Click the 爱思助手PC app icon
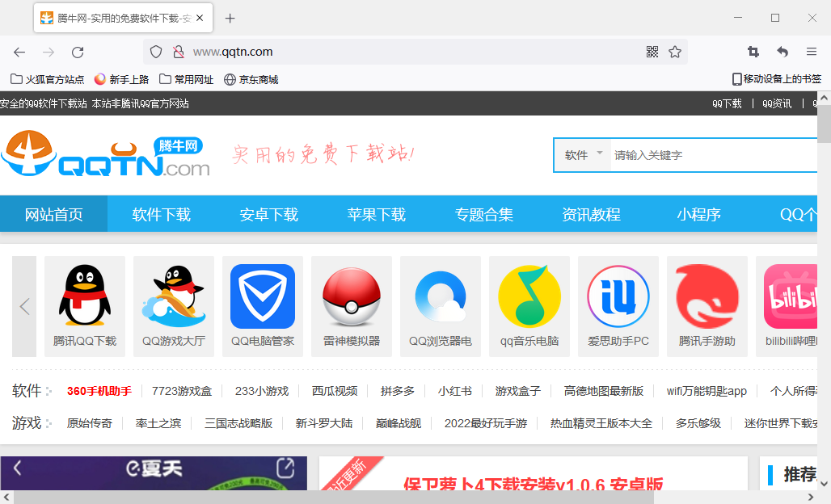The image size is (831, 504). pyautogui.click(x=618, y=296)
